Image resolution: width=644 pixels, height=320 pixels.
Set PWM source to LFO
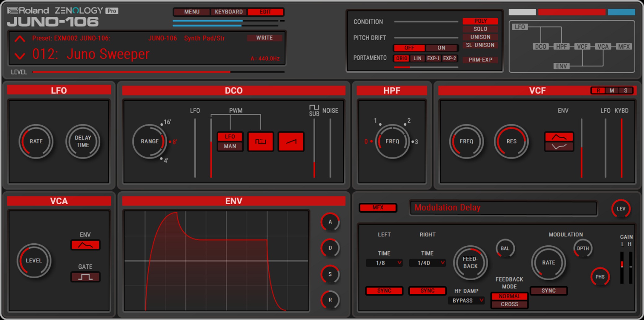click(230, 136)
